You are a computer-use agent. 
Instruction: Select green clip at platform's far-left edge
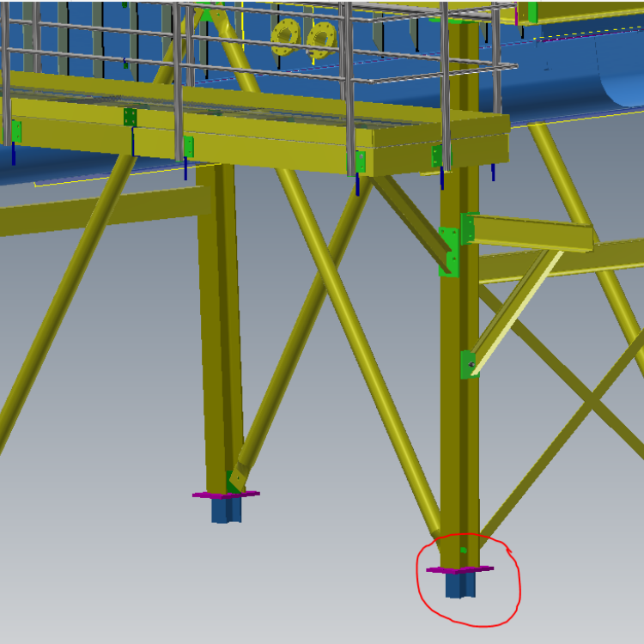[x=16, y=131]
